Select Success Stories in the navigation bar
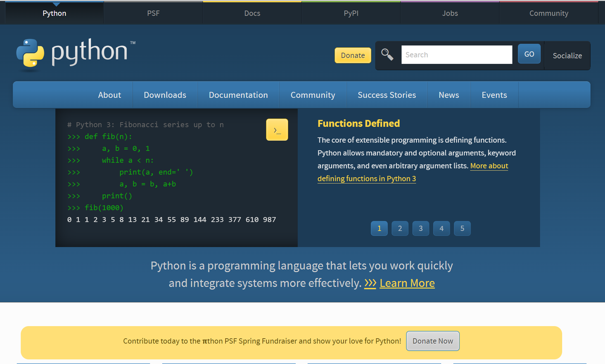 (387, 95)
